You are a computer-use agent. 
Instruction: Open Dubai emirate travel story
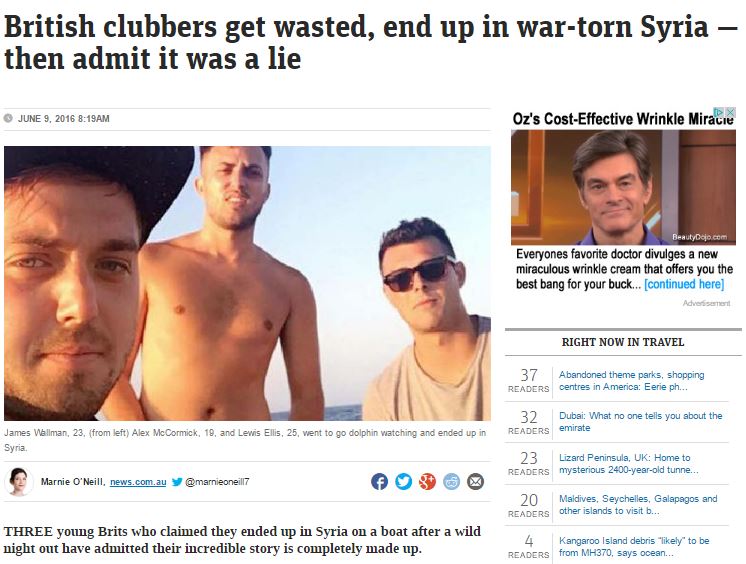click(640, 422)
